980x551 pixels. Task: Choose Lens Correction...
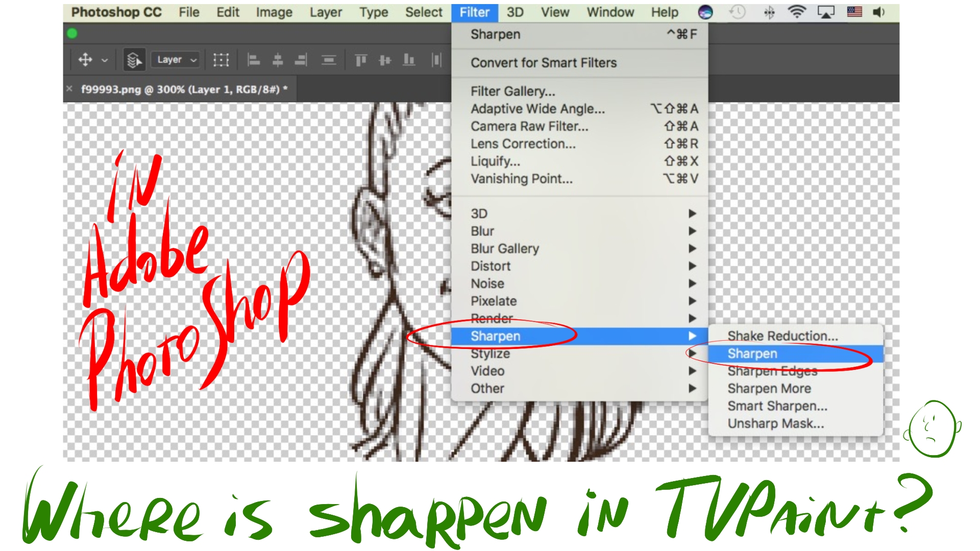tap(580, 144)
